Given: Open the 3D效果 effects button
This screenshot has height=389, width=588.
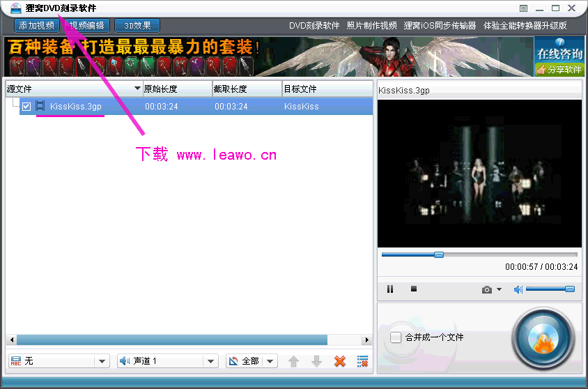Looking at the screenshot, I should click(x=137, y=26).
